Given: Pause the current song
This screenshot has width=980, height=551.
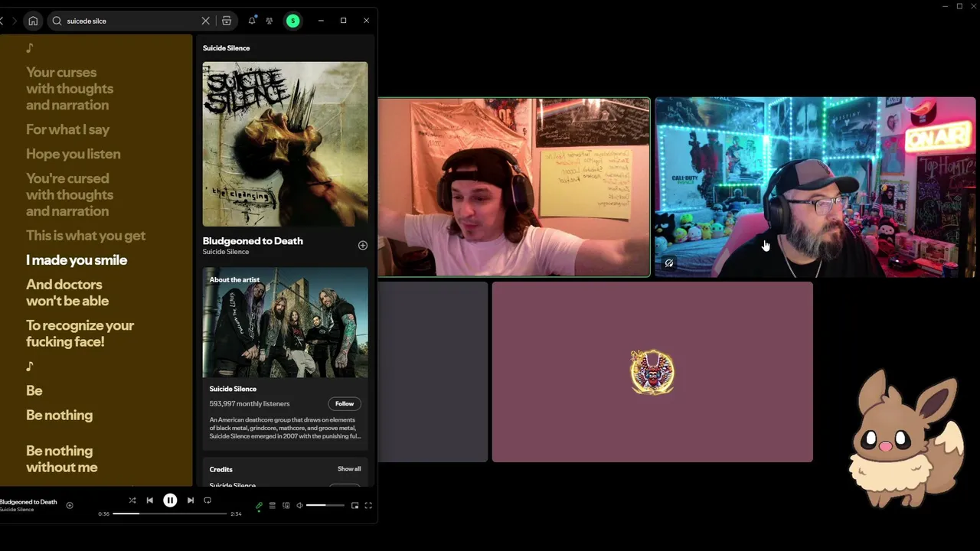Looking at the screenshot, I should pos(170,500).
